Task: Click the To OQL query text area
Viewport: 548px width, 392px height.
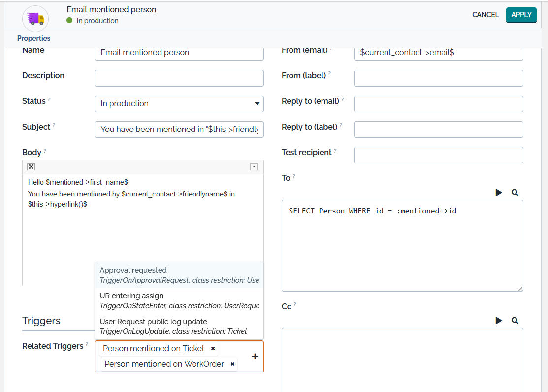Action: point(402,245)
